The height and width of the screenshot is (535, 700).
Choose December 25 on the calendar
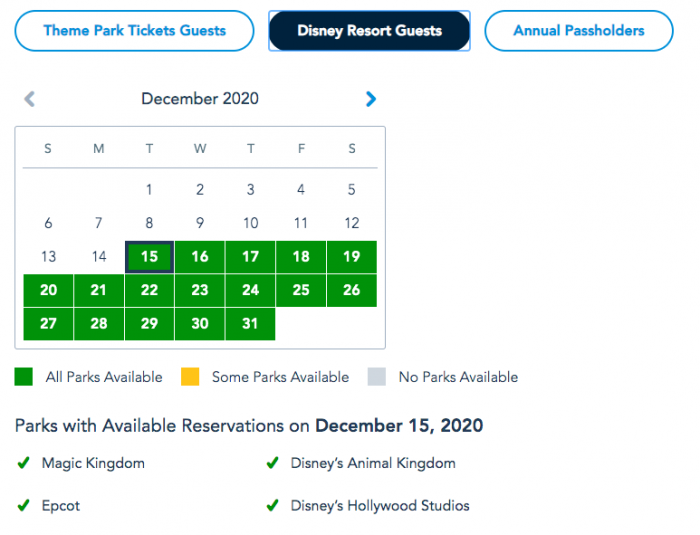pos(301,290)
